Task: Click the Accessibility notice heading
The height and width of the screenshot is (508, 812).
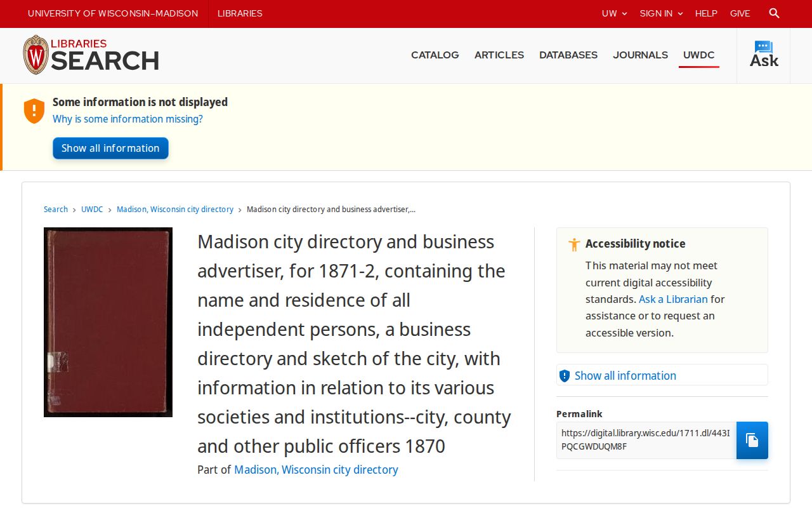Action: tap(635, 244)
